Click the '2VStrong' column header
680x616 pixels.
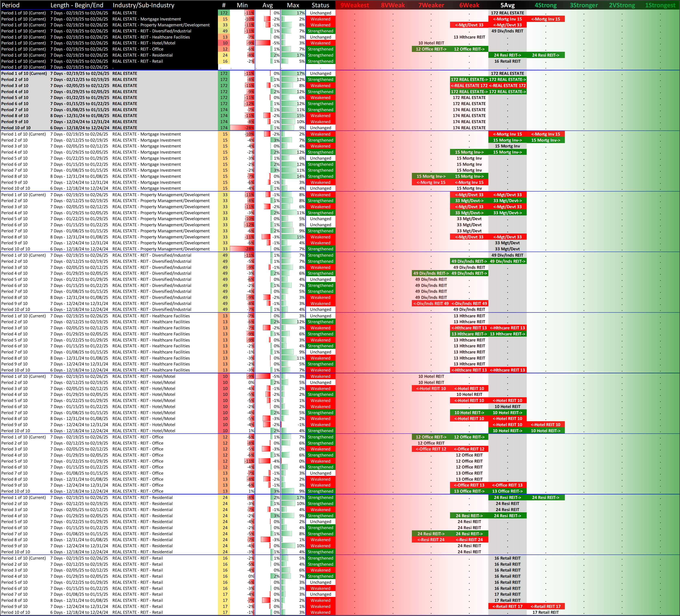point(622,5)
